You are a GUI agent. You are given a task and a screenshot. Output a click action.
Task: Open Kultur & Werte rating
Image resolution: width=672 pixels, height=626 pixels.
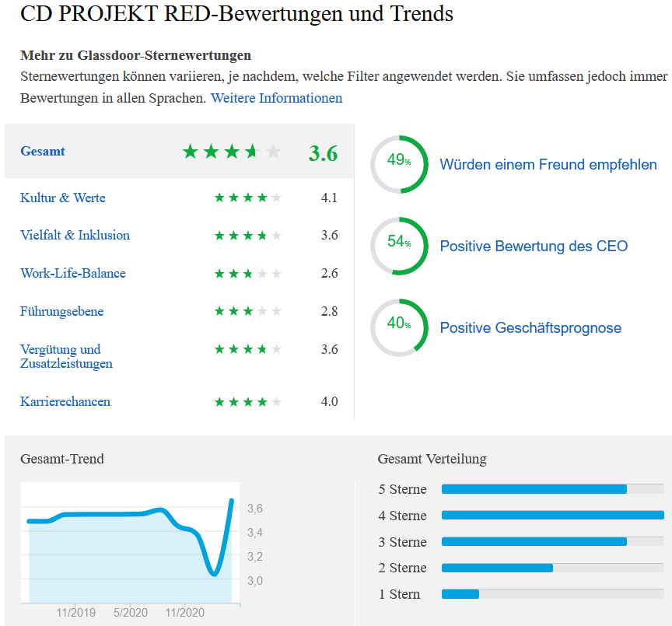tap(62, 198)
